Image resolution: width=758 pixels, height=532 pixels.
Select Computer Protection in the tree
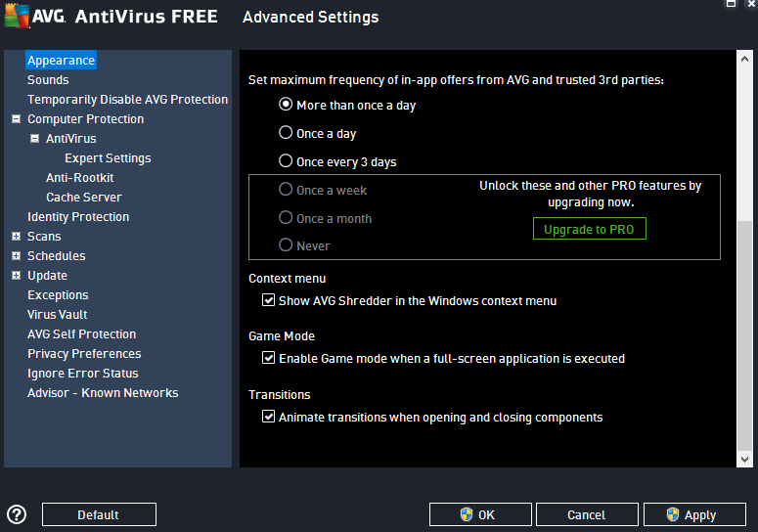(85, 119)
